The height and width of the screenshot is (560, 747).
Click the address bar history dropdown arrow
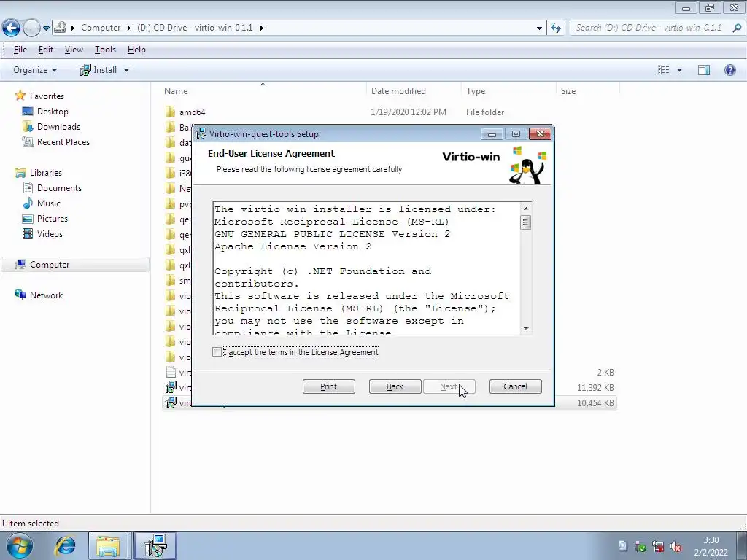[539, 28]
